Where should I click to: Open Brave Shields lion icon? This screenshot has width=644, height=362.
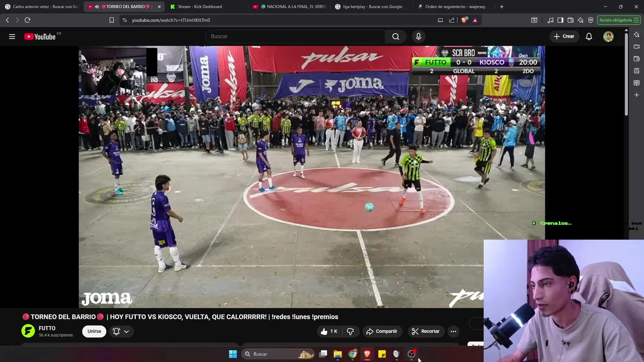[x=464, y=20]
